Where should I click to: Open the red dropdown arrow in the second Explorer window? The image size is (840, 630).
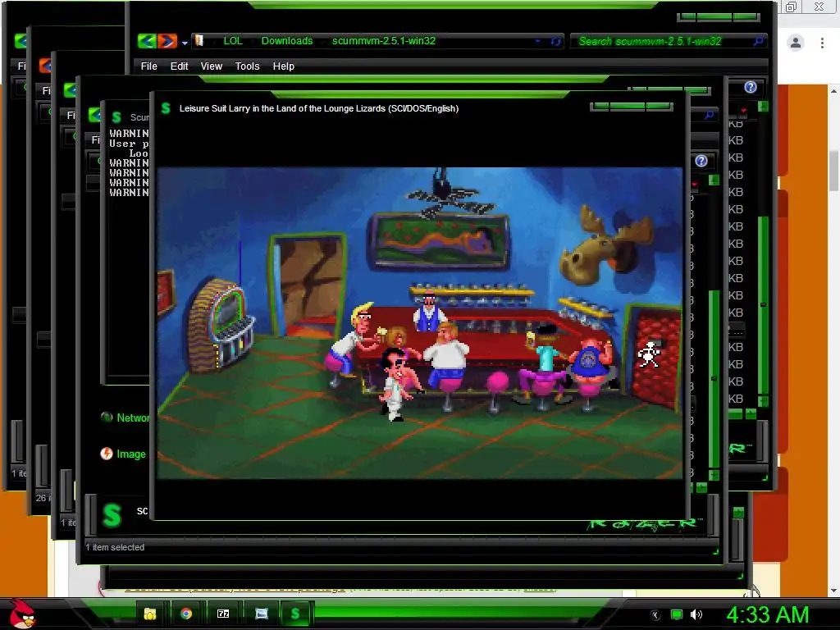[x=695, y=185]
